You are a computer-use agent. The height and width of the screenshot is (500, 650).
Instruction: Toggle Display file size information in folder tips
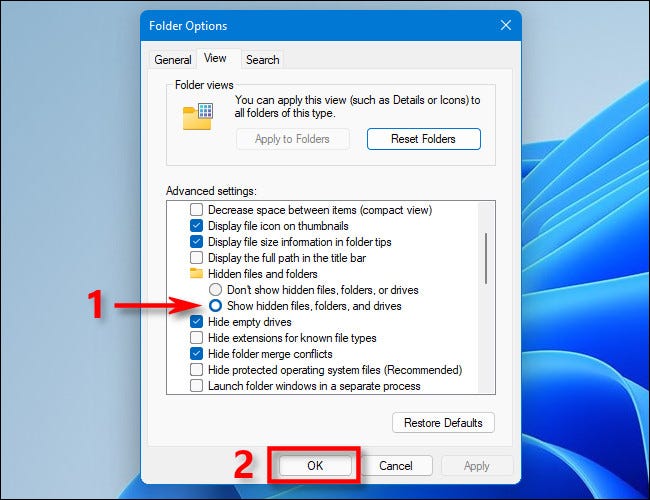[x=196, y=242]
